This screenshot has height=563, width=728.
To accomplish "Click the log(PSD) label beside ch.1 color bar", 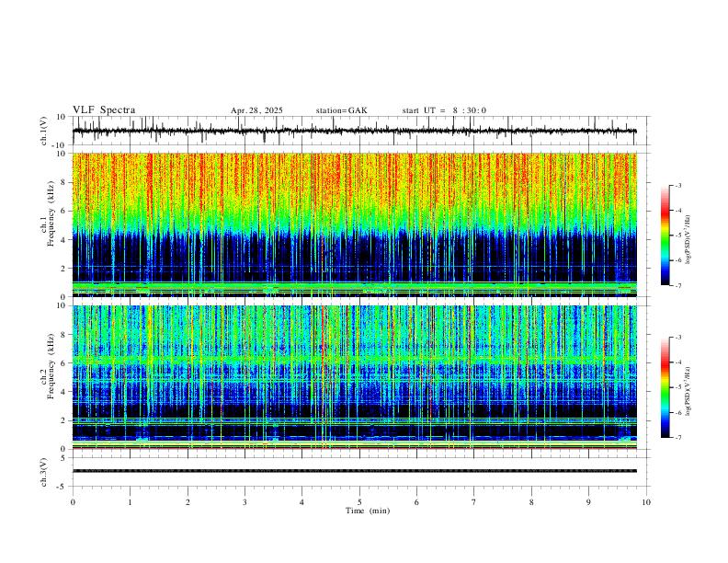I will pos(688,240).
